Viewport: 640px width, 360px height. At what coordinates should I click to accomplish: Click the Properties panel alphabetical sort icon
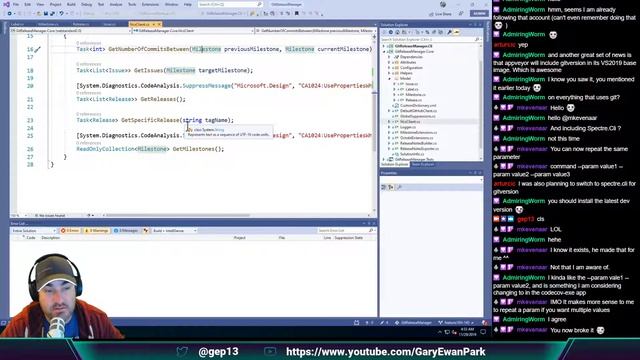[x=391, y=187]
